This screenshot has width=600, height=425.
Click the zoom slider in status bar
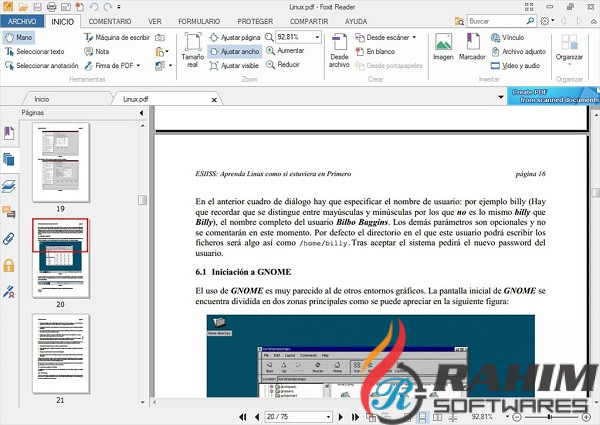(550, 417)
